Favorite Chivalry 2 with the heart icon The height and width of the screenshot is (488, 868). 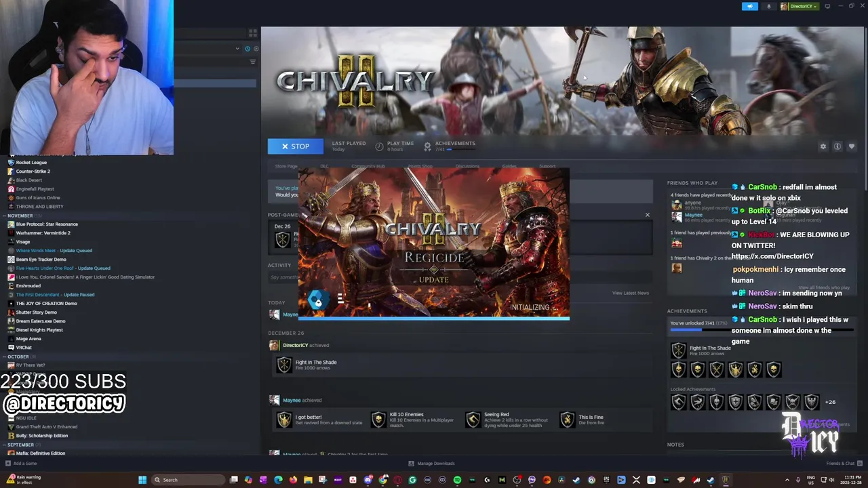click(x=852, y=146)
